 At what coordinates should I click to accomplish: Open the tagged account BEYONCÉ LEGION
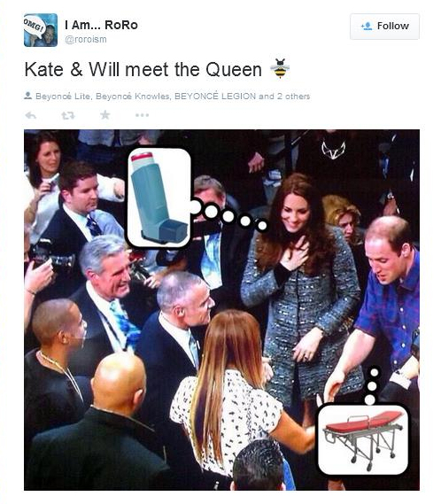click(x=215, y=97)
